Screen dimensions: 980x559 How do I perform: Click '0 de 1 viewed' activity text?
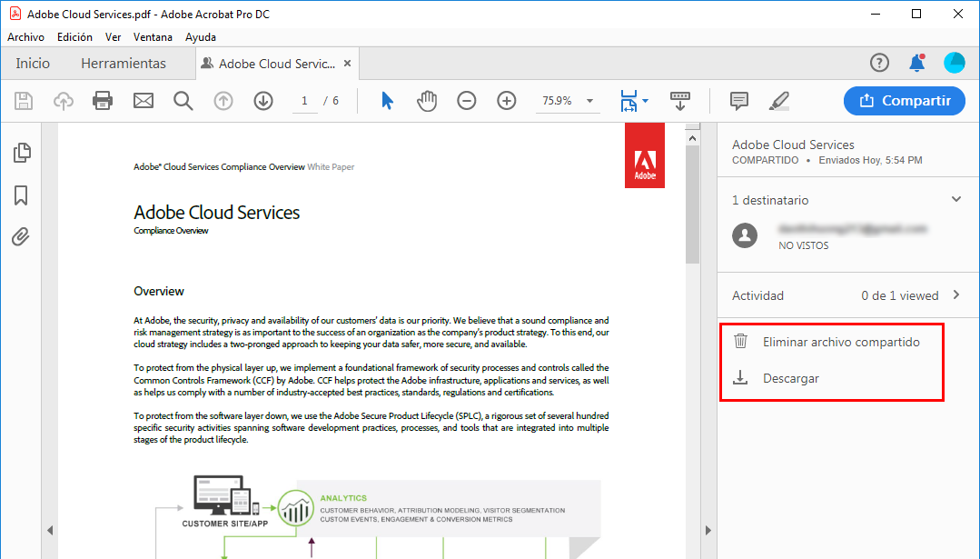[x=899, y=295]
